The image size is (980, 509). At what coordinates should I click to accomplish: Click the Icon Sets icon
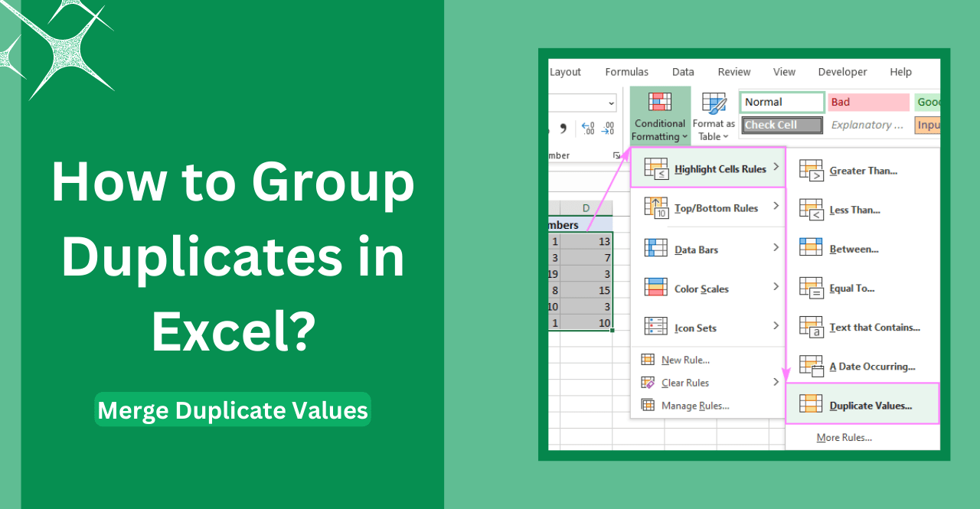point(655,325)
